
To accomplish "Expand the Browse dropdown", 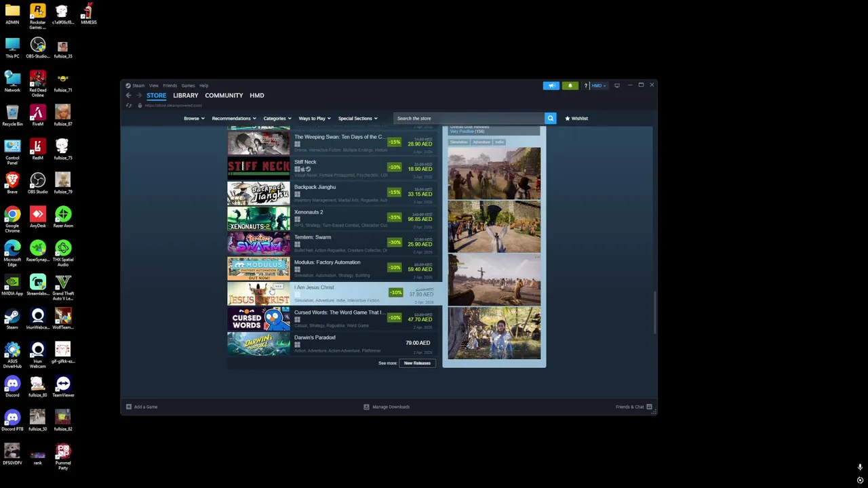I will (194, 119).
